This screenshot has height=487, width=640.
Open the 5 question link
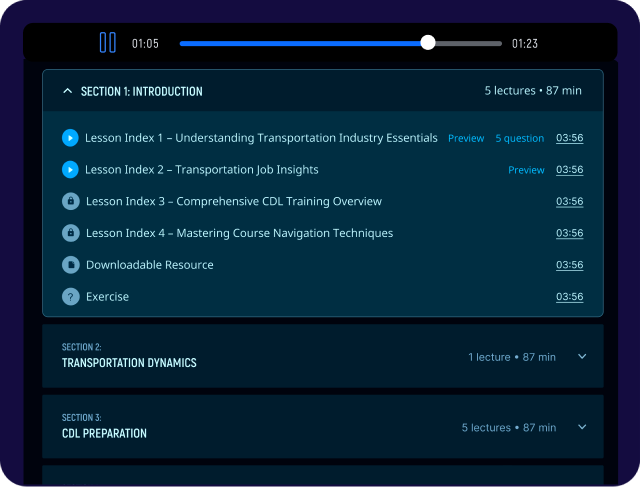click(519, 139)
